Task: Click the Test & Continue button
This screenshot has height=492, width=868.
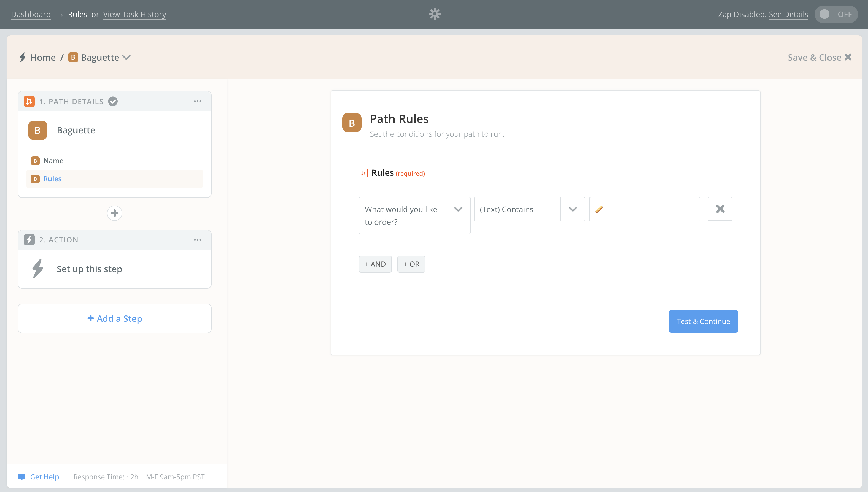Action: [703, 321]
